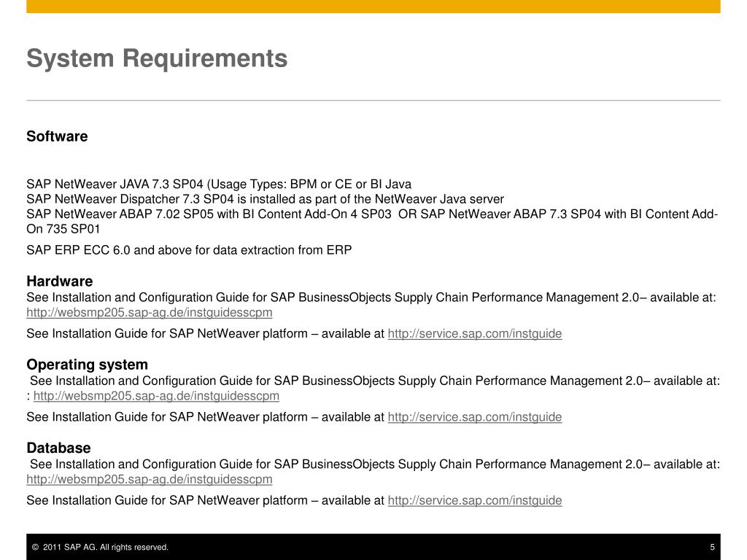The width and height of the screenshot is (747, 560).
Task: Click slide page number 5
Action: [712, 547]
